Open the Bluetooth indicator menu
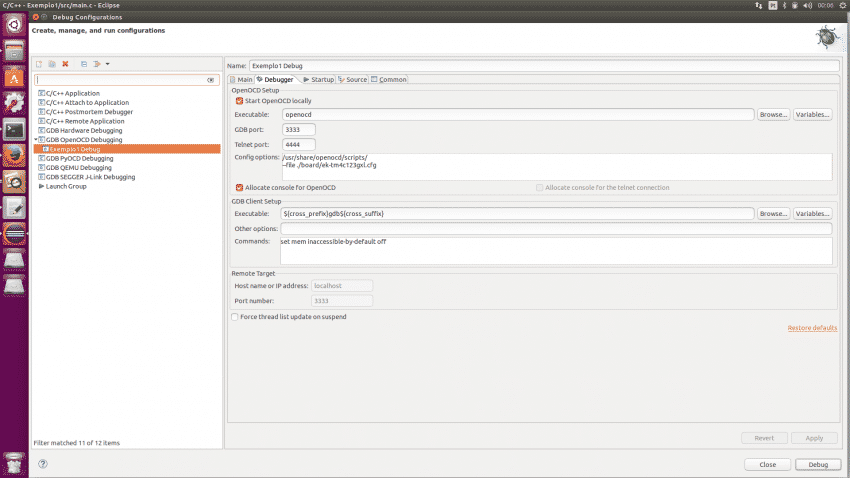850x478 pixels. (784, 5)
